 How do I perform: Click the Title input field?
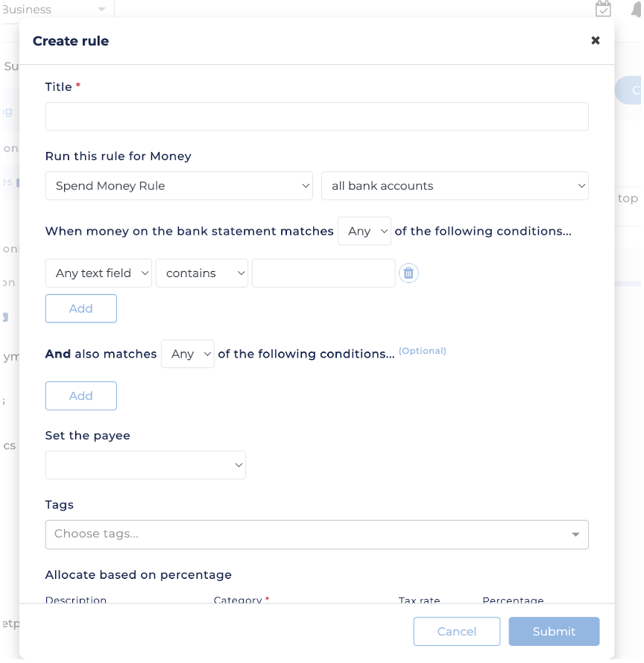click(317, 117)
